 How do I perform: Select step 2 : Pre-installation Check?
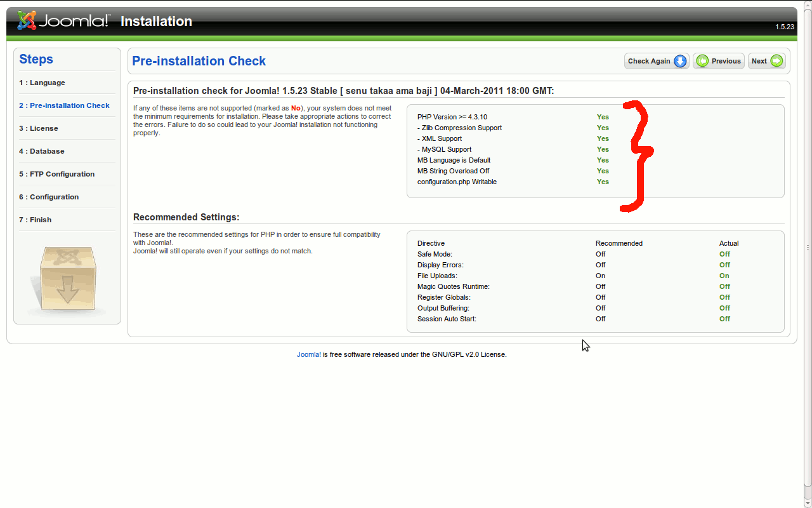(64, 105)
